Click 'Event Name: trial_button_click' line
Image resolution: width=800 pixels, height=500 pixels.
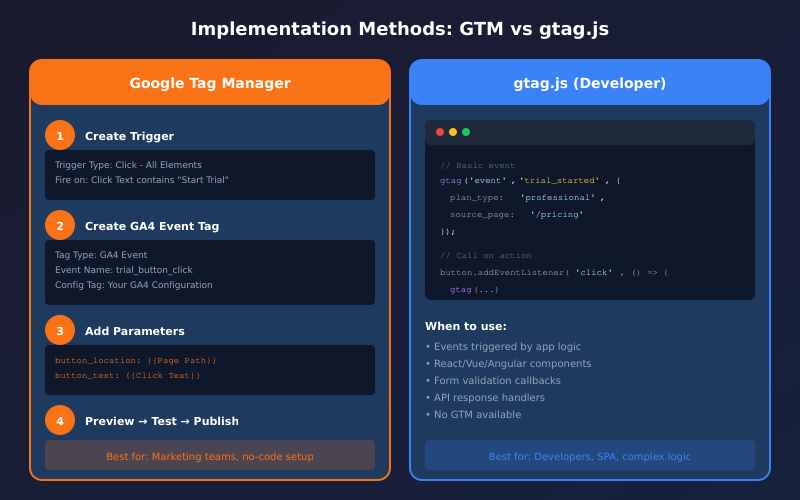[x=124, y=269]
